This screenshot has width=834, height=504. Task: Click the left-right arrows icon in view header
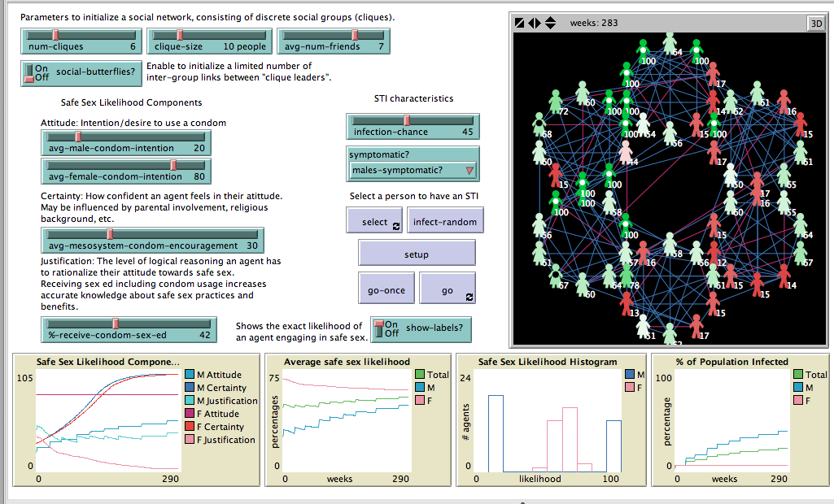(x=535, y=23)
